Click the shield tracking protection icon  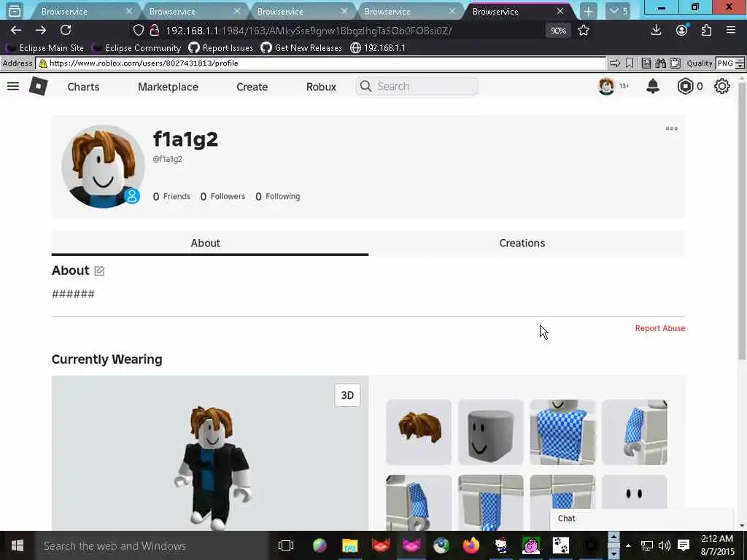(x=138, y=31)
